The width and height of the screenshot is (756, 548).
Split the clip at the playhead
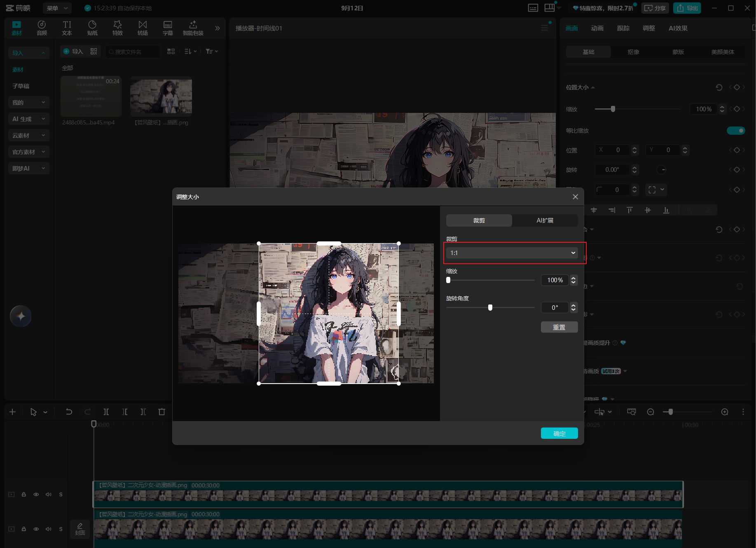[x=106, y=412]
